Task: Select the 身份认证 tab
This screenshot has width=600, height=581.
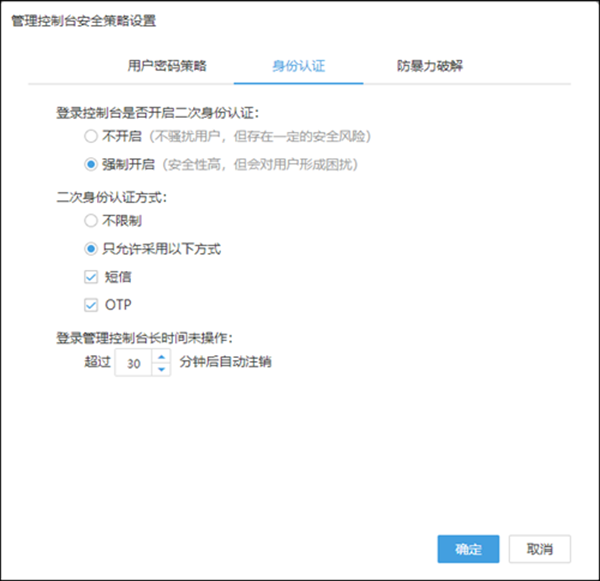Action: (297, 66)
